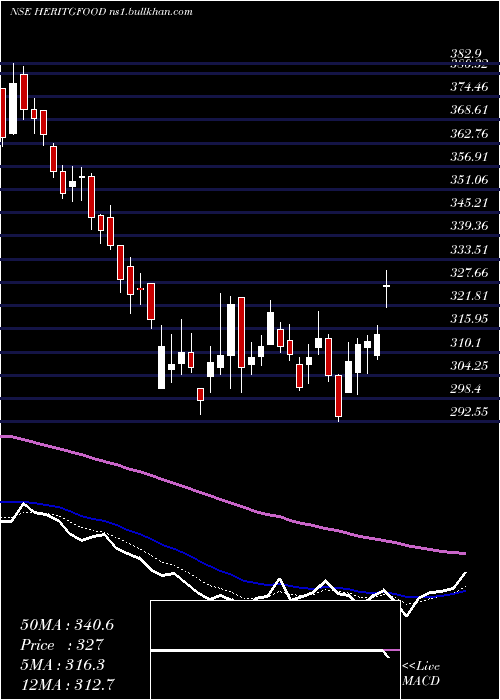Image resolution: width=500 pixels, height=700 pixels.
Task: Click the 315.95 price axis label
Action: tap(469, 319)
